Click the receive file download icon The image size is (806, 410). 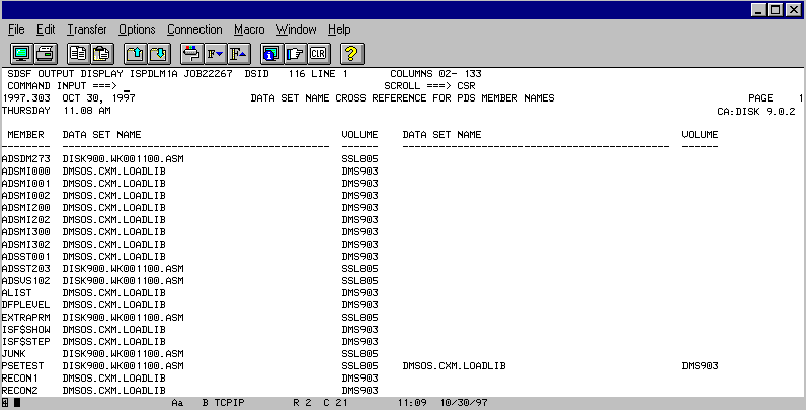158,53
